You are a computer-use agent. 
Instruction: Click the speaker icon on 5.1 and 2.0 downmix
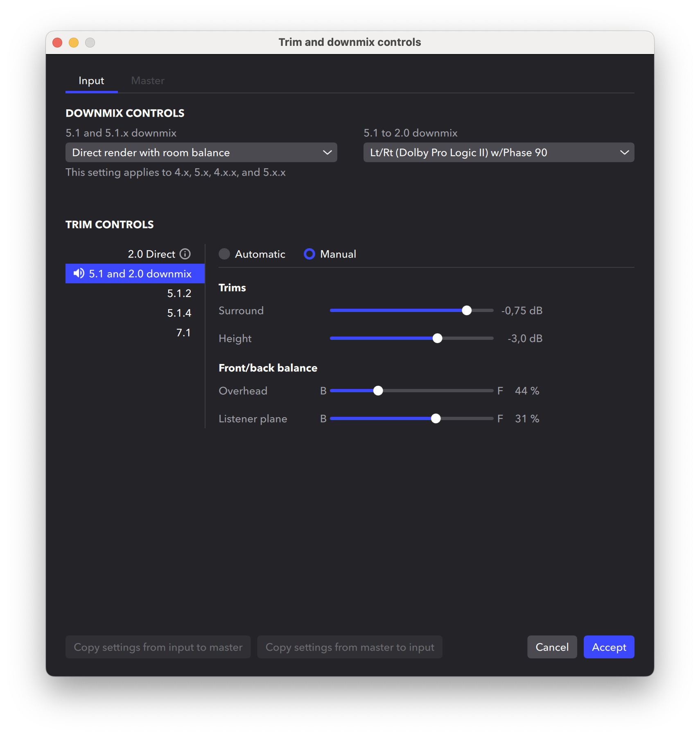tap(79, 274)
